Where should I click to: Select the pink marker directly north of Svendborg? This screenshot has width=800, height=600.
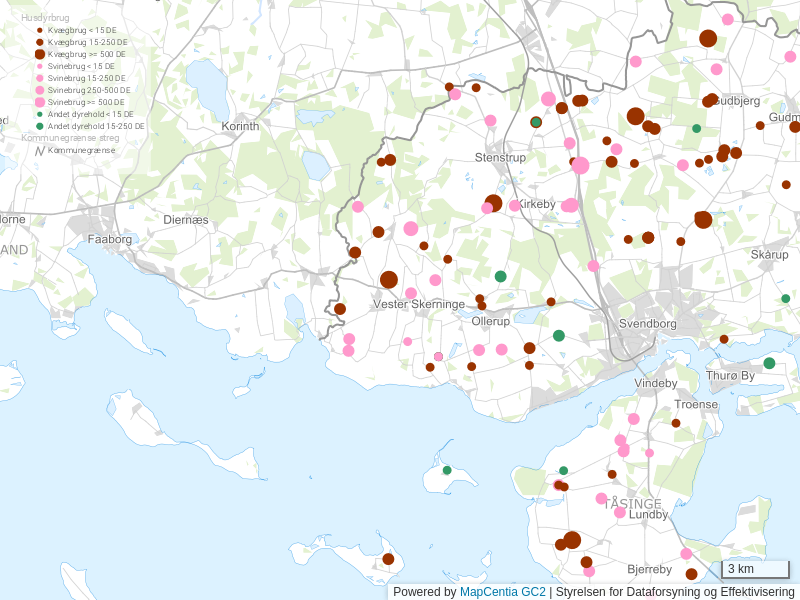pos(593,266)
